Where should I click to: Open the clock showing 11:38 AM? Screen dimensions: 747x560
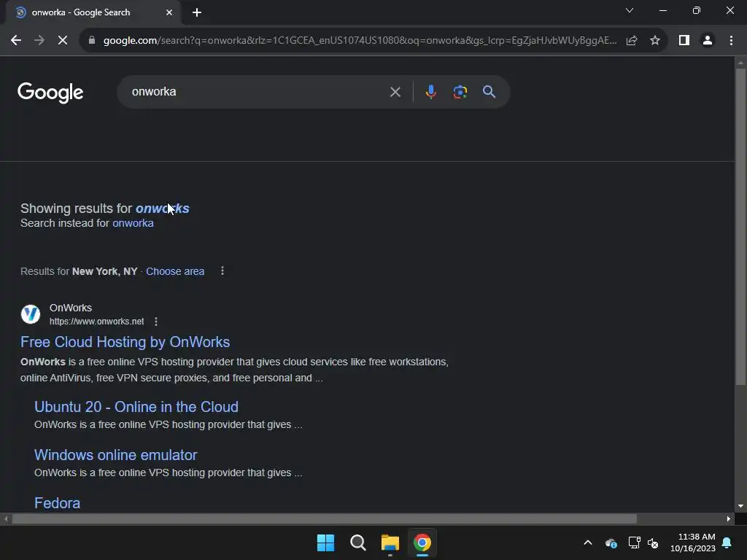(x=693, y=542)
